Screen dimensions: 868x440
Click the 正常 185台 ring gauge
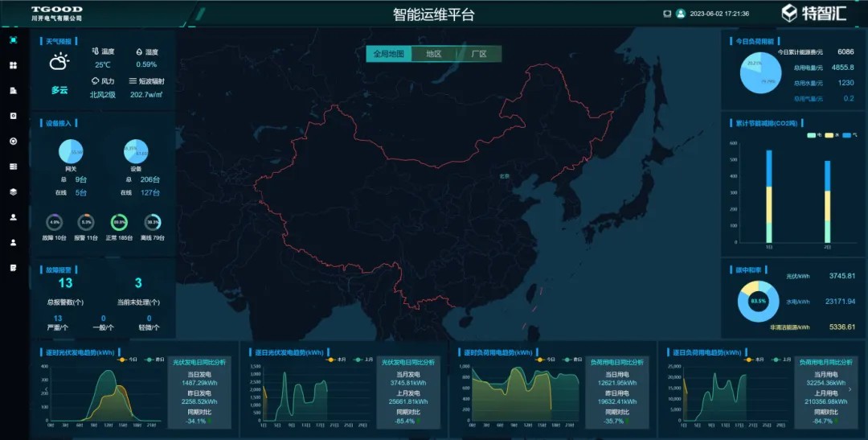tap(119, 222)
